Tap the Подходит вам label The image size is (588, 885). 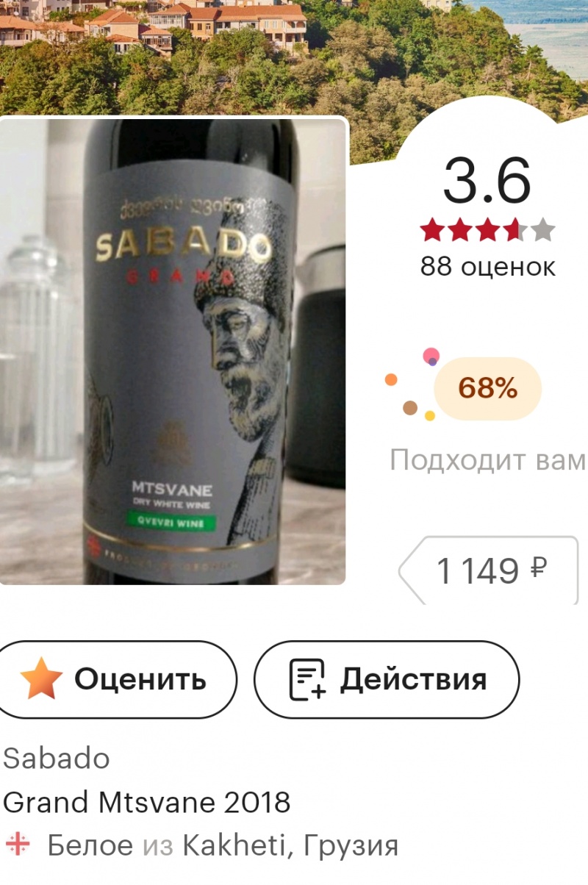(x=488, y=460)
